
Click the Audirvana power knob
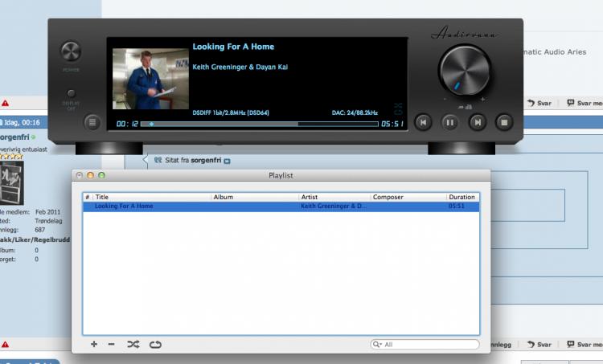[71, 51]
